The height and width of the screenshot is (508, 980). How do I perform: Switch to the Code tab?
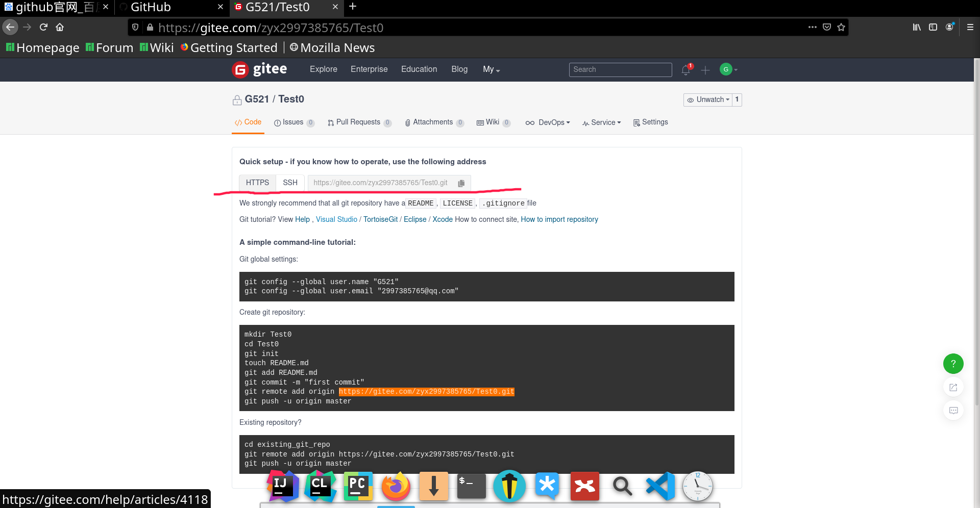[x=248, y=122]
